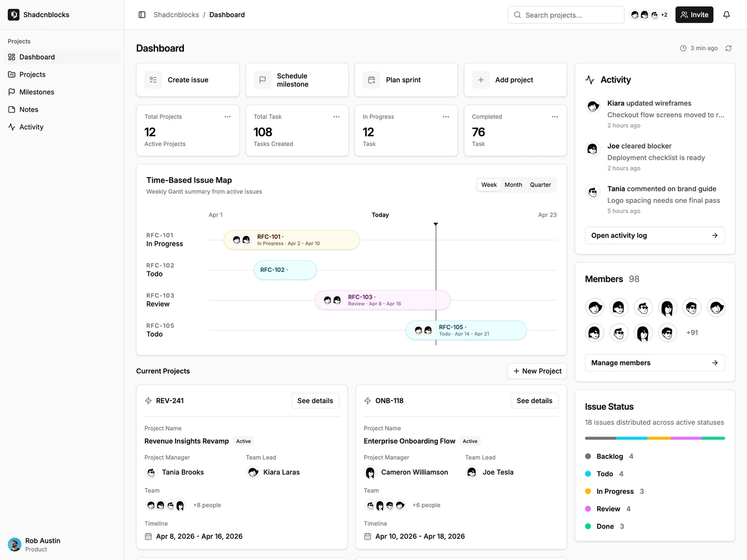Click the New Project button
747x560 pixels.
537,371
